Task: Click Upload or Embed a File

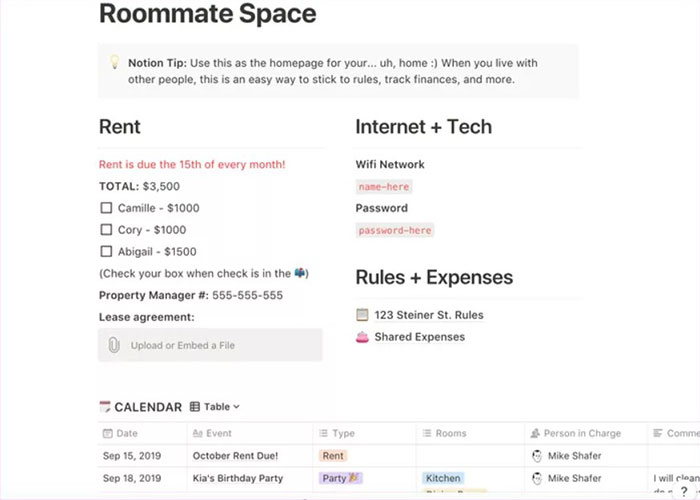Action: tap(183, 345)
